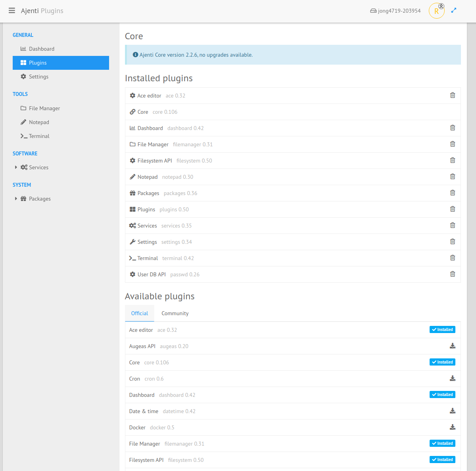Switch to the Community plugins tab
This screenshot has height=471, width=476.
tap(175, 313)
